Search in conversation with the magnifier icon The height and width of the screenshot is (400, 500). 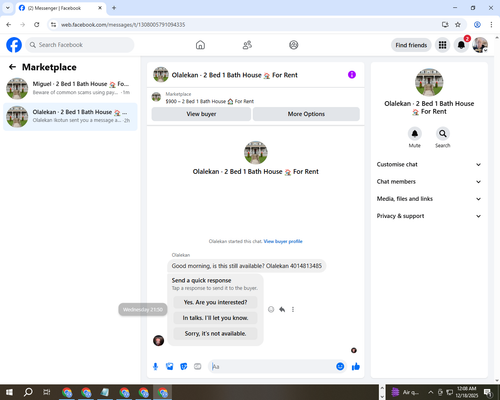tap(443, 134)
